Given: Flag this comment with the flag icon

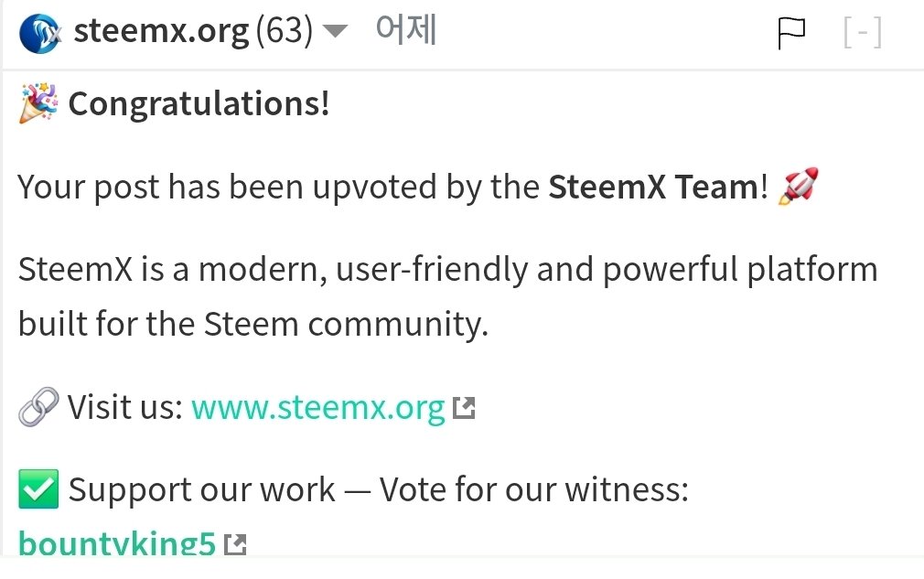Looking at the screenshot, I should tap(791, 34).
